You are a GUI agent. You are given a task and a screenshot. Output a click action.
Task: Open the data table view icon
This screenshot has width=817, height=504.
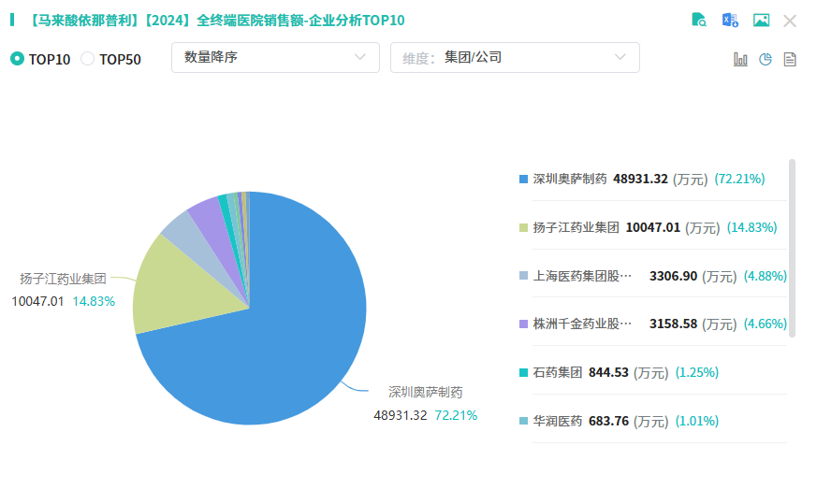coord(790,60)
